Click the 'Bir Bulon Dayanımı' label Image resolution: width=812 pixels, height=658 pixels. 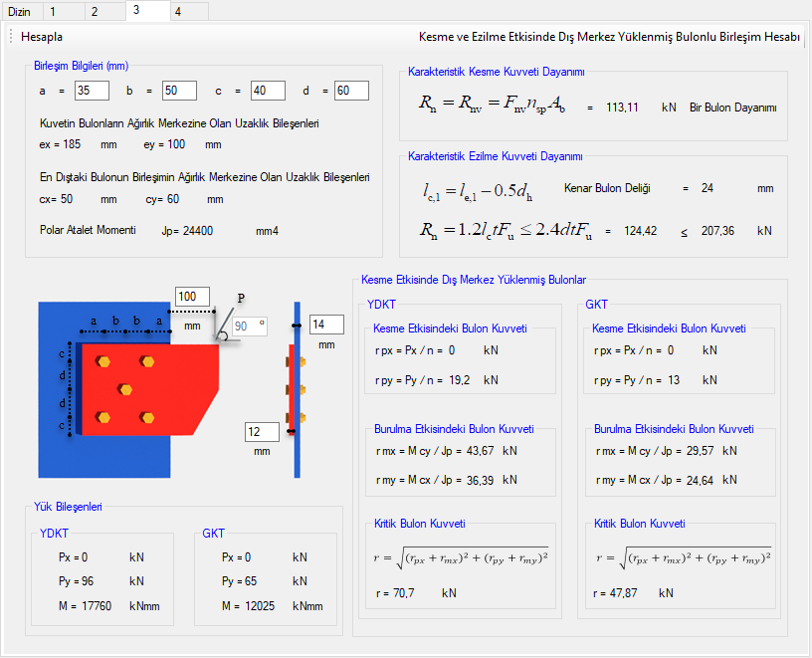click(732, 108)
